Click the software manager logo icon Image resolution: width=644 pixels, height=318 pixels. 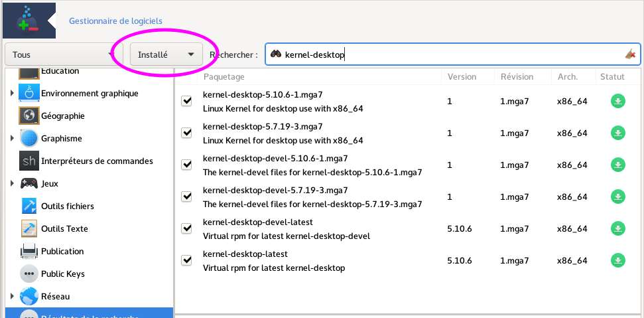pos(29,20)
